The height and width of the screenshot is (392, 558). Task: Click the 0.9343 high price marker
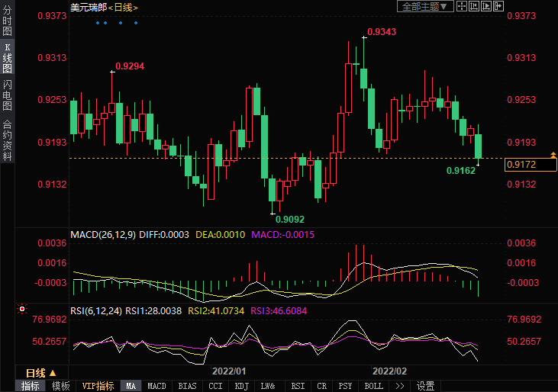382,31
